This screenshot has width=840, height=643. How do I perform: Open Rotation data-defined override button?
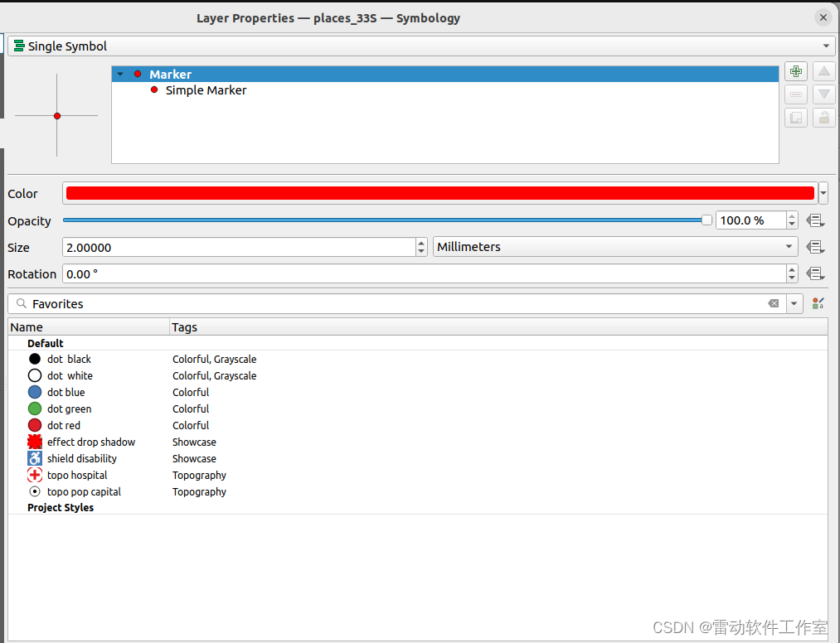tap(815, 273)
